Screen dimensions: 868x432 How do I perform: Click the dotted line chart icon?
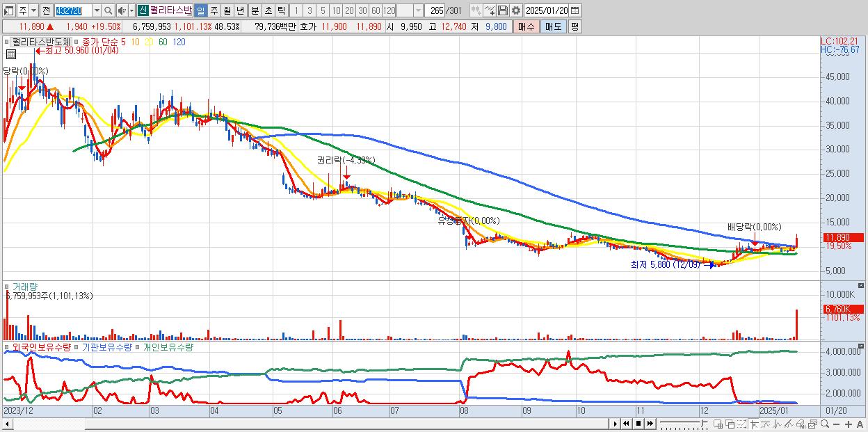tap(741, 424)
